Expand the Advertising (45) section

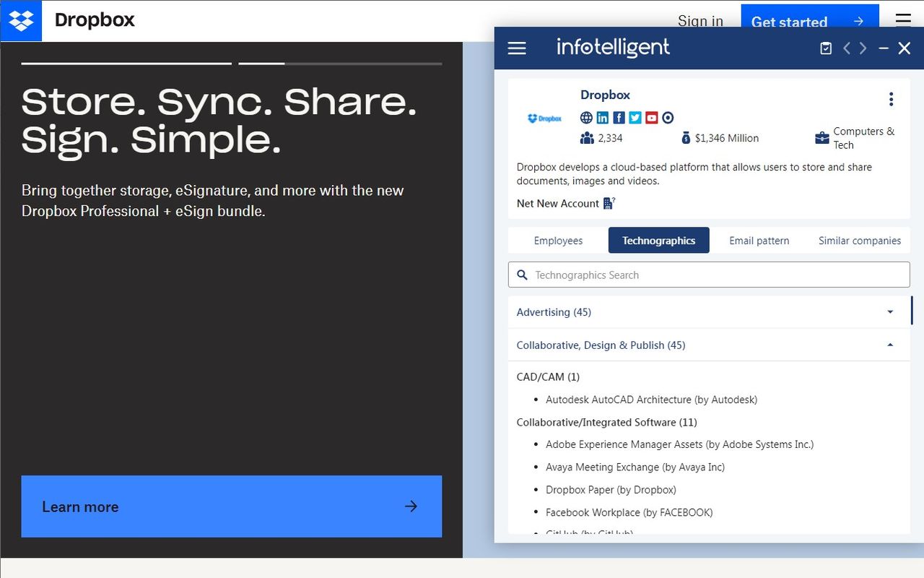pyautogui.click(x=710, y=312)
